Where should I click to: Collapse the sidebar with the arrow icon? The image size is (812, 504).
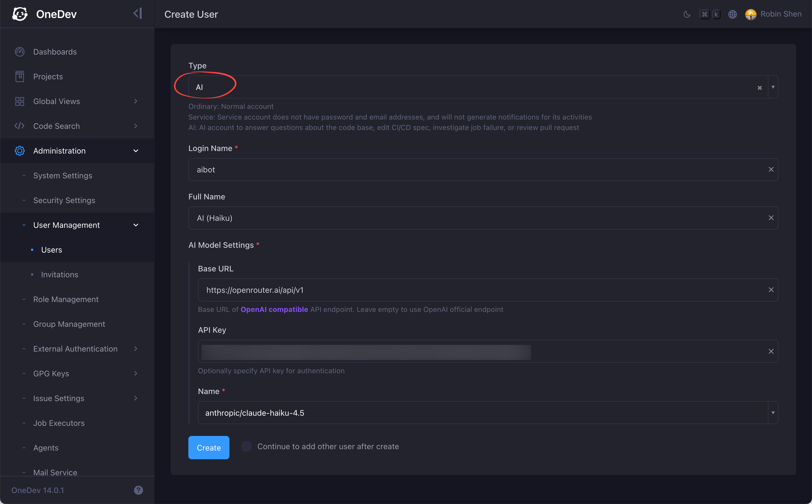coord(137,13)
